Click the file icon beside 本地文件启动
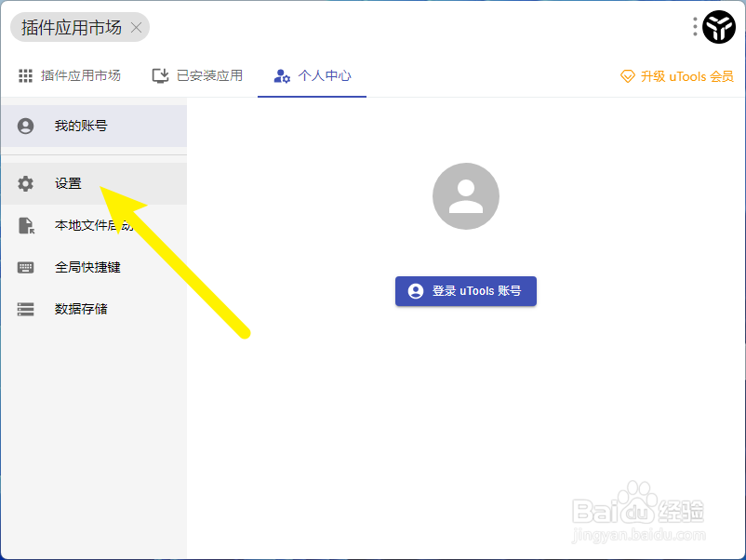 25,225
